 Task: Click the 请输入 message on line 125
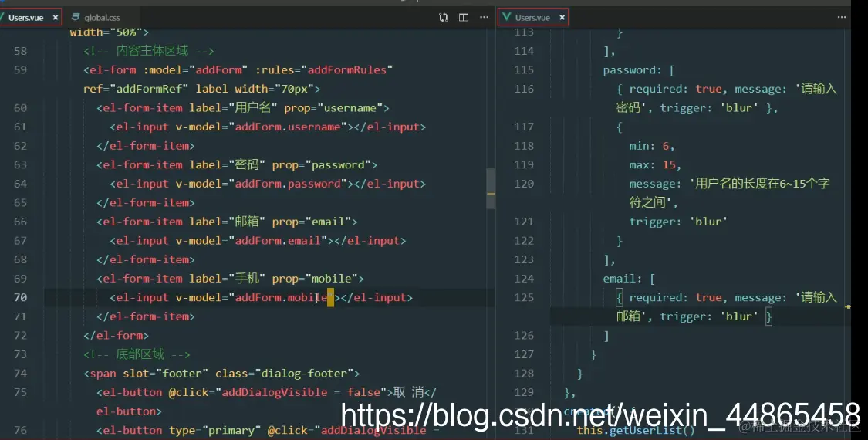click(x=819, y=298)
